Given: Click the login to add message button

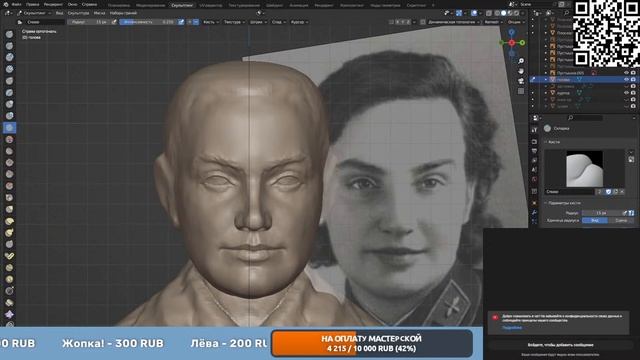Looking at the screenshot, I should (560, 345).
